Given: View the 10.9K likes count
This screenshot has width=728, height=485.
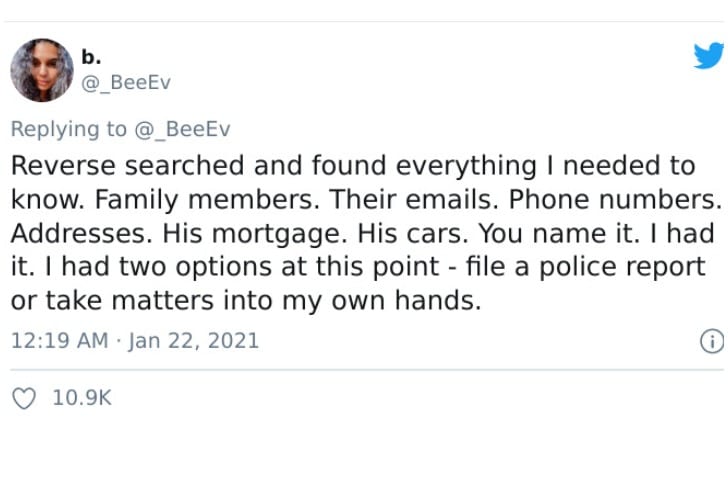Looking at the screenshot, I should pos(82,398).
